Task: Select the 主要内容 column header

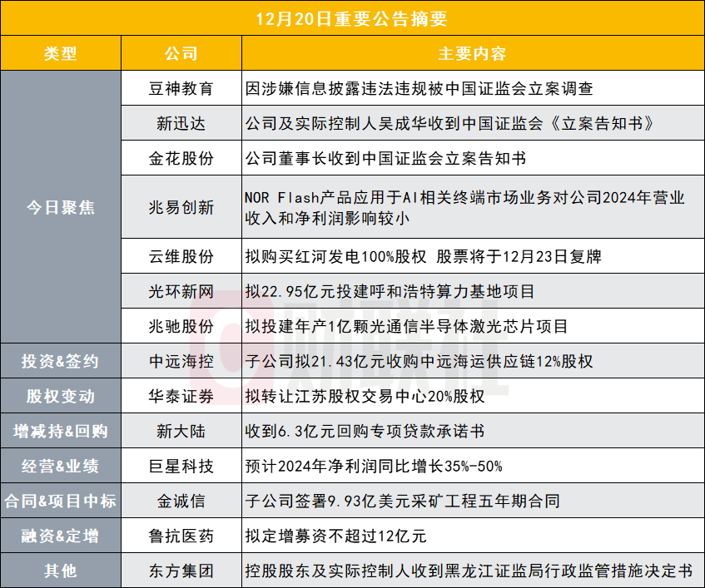Action: pyautogui.click(x=473, y=53)
